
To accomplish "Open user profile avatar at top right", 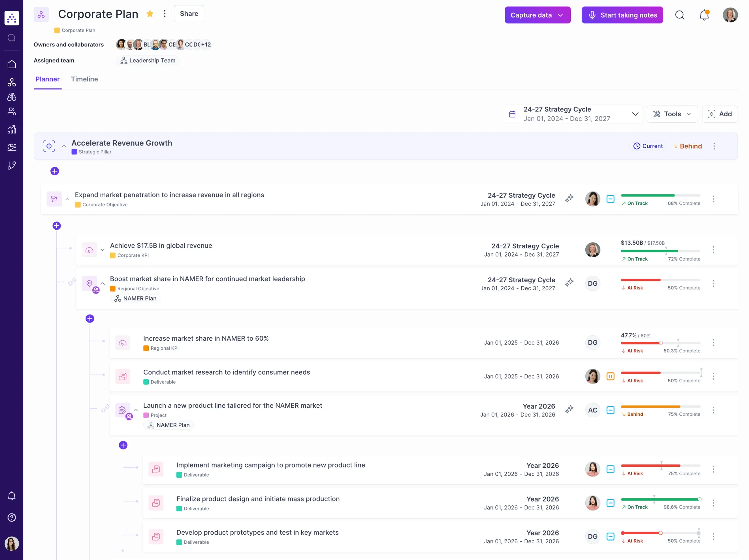I will click(730, 15).
